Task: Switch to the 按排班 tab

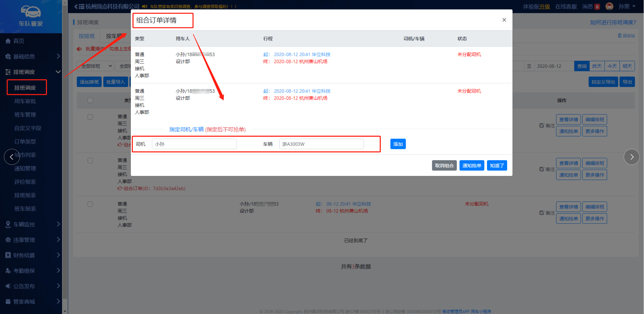Action: [87, 36]
